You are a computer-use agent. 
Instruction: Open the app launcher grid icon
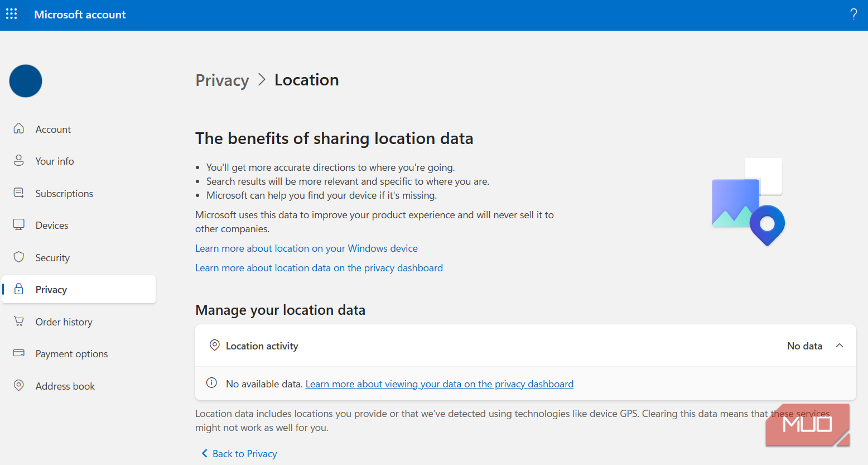tap(12, 14)
